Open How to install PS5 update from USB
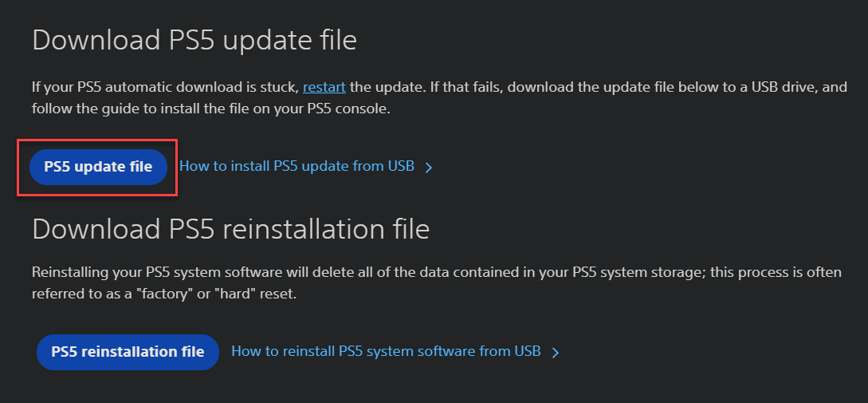Image resolution: width=868 pixels, height=403 pixels. point(297,166)
